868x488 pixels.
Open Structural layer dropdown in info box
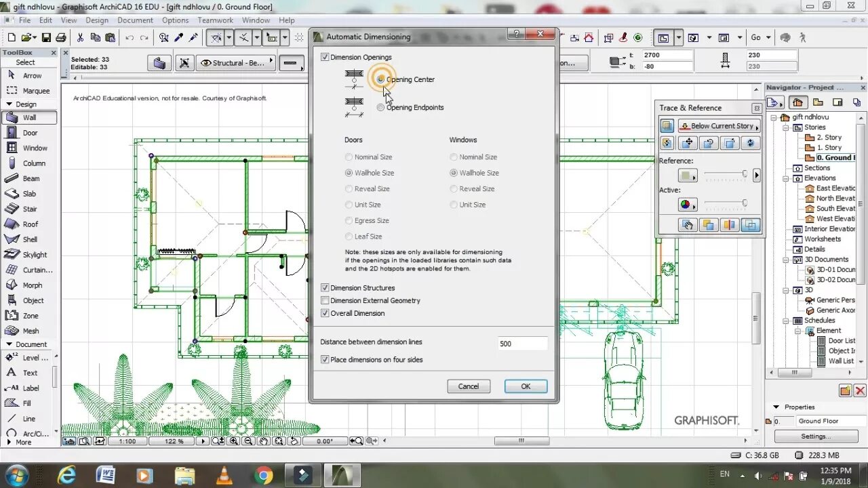[x=235, y=63]
